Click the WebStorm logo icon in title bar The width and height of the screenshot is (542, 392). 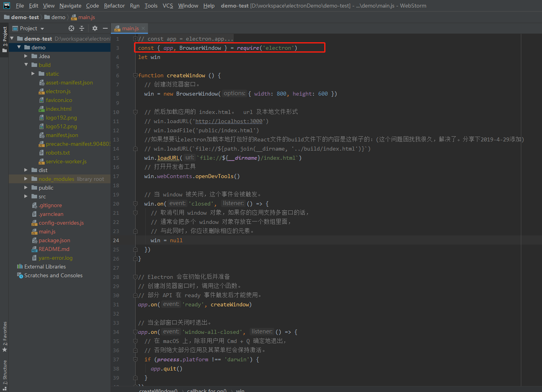pyautogui.click(x=7, y=5)
